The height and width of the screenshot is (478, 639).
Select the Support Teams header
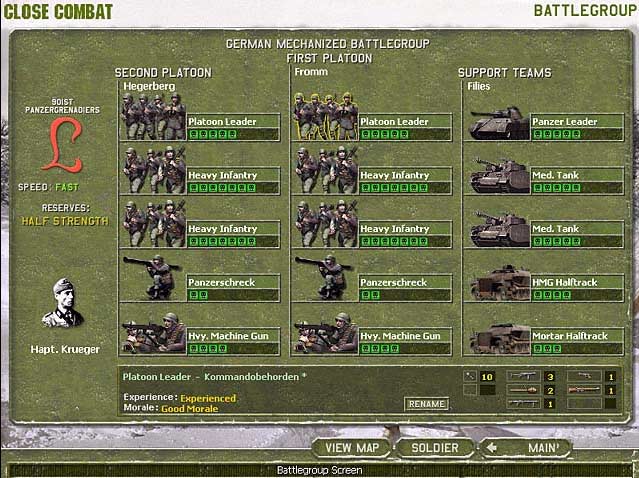(504, 73)
